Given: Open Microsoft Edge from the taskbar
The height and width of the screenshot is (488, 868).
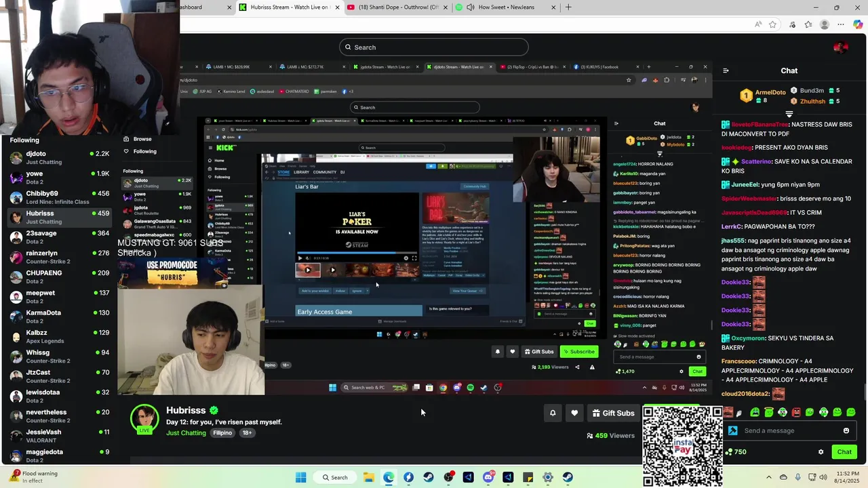Looking at the screenshot, I should 389,477.
